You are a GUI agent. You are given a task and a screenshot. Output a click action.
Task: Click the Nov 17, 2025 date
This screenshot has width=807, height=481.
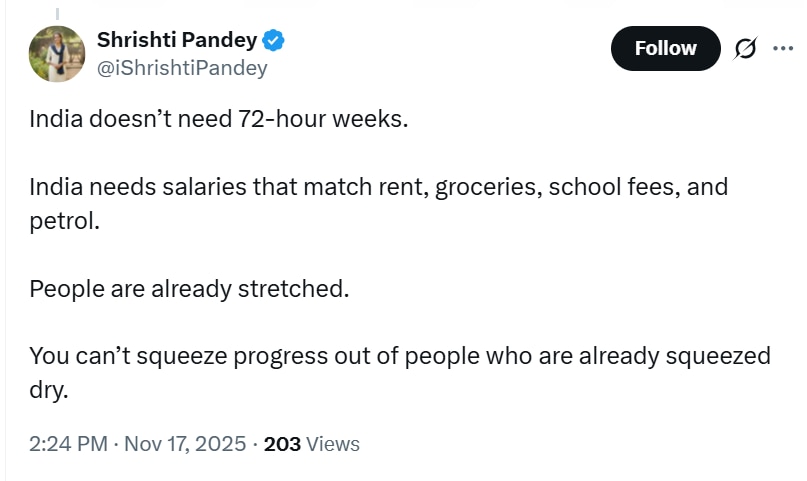[x=184, y=444]
